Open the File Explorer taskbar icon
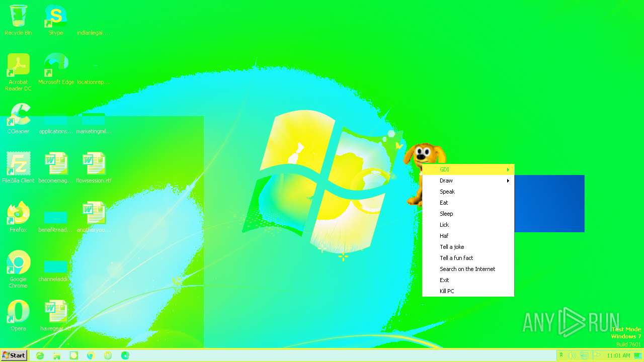Image resolution: width=644 pixels, height=362 pixels. click(57, 355)
